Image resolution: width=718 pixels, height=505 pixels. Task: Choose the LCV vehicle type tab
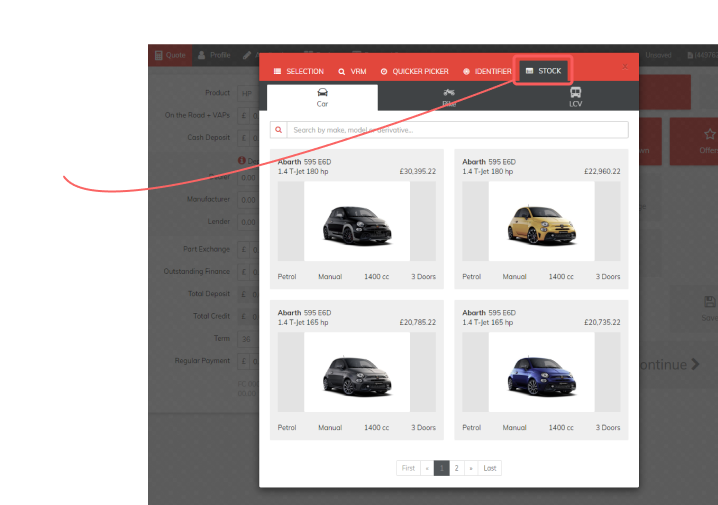pyautogui.click(x=576, y=98)
